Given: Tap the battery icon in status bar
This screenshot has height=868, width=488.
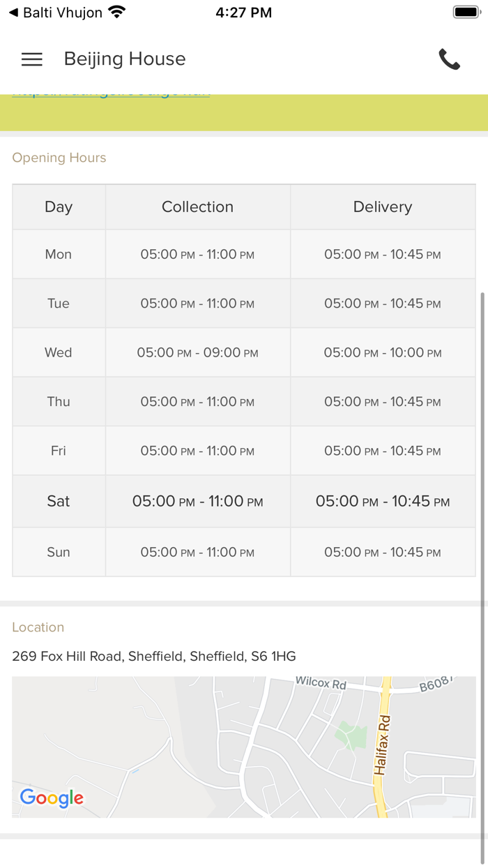Looking at the screenshot, I should [465, 13].
